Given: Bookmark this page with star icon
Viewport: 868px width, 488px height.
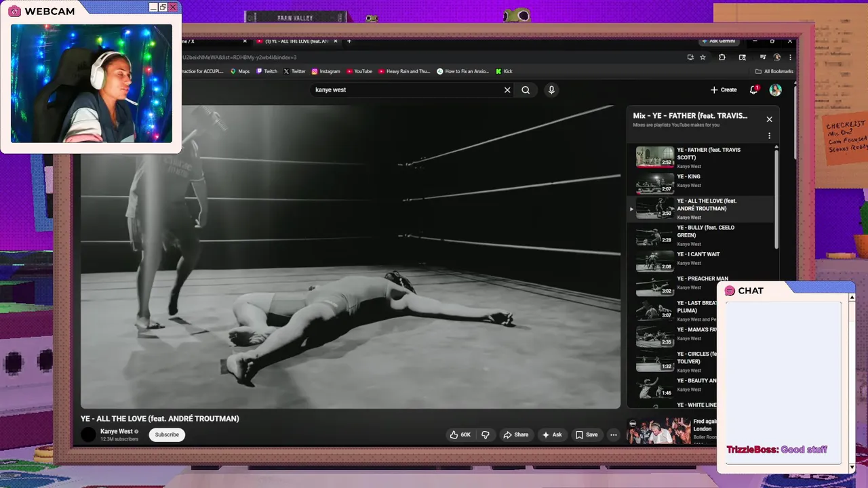Looking at the screenshot, I should pyautogui.click(x=703, y=58).
